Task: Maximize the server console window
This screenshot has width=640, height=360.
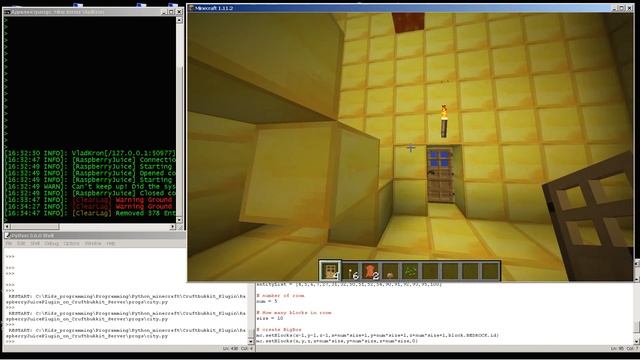Action: 171,12
